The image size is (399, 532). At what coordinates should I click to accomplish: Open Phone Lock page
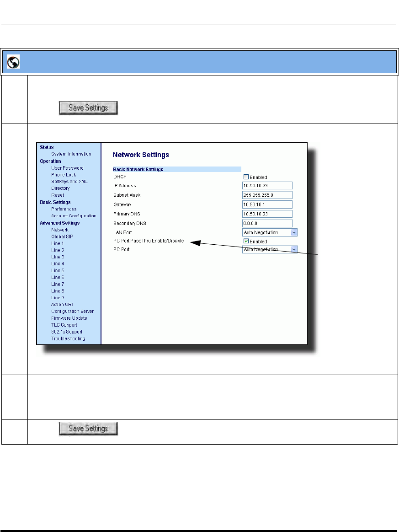(64, 175)
